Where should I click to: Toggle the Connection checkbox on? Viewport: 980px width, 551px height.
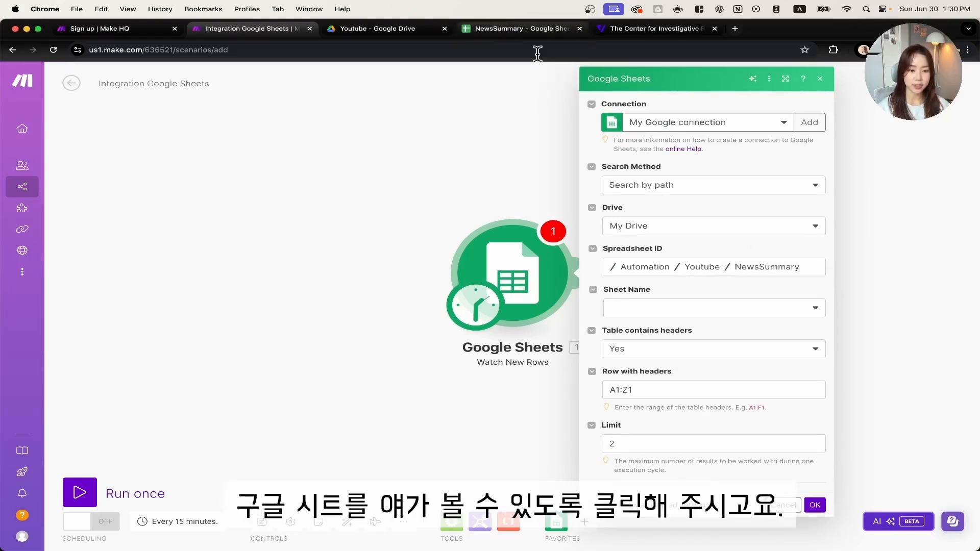point(592,104)
